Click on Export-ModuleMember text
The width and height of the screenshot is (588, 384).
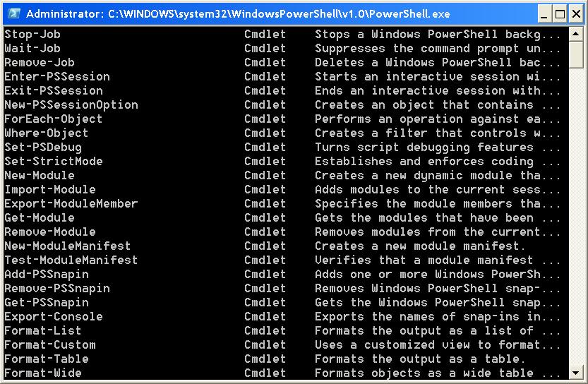click(71, 203)
